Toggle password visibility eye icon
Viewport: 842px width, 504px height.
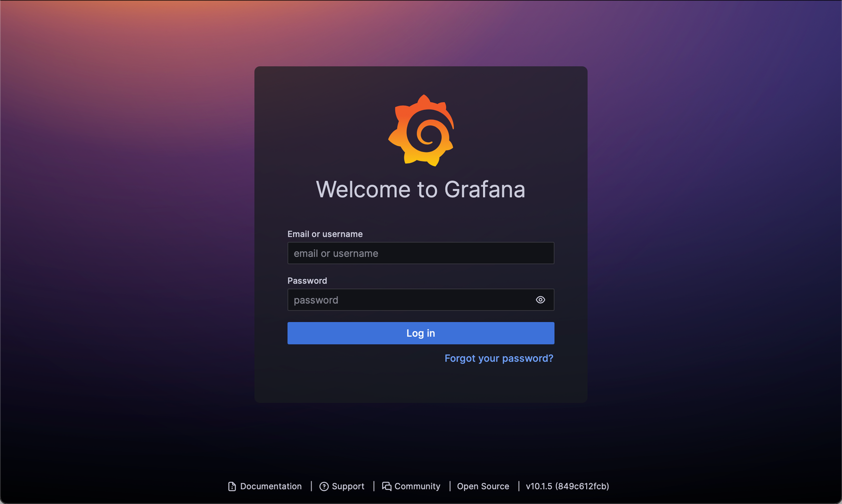[540, 300]
